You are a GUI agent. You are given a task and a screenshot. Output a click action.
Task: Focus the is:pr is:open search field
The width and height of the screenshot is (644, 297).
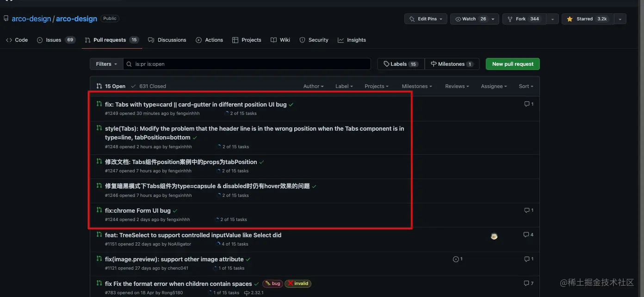pos(247,64)
